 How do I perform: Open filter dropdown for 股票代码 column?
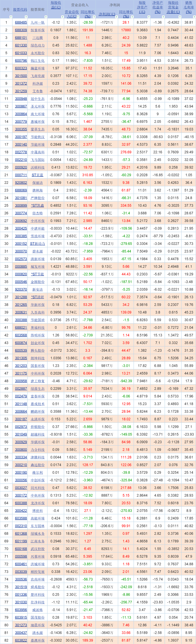coord(26,17)
